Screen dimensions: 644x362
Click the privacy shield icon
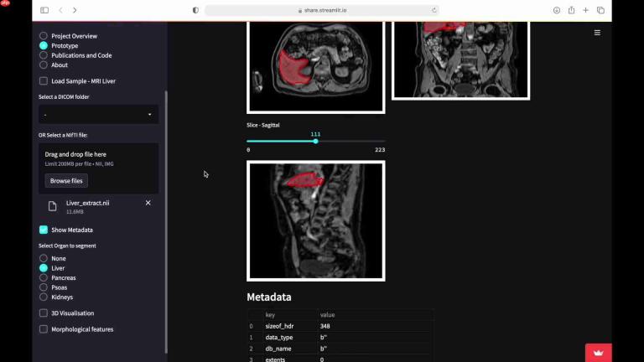[x=195, y=10]
